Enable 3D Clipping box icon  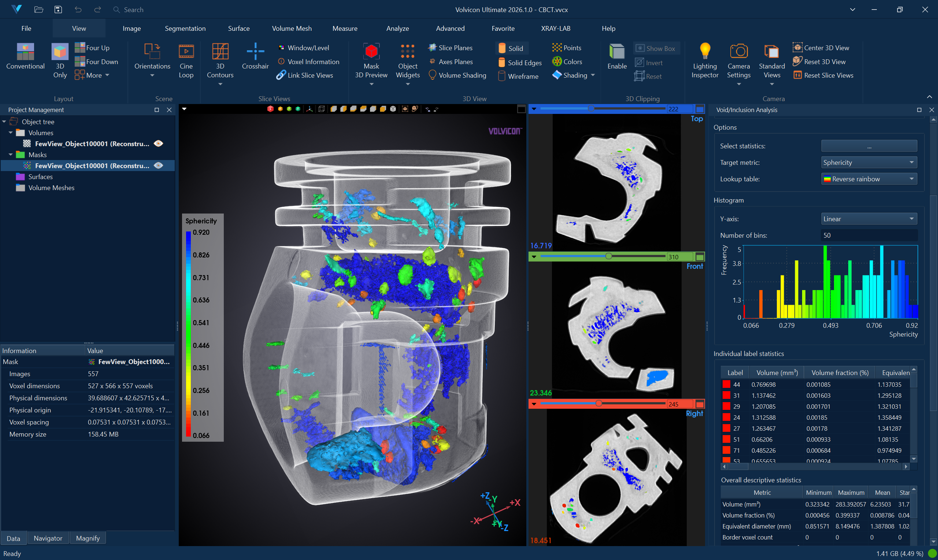coord(616,51)
